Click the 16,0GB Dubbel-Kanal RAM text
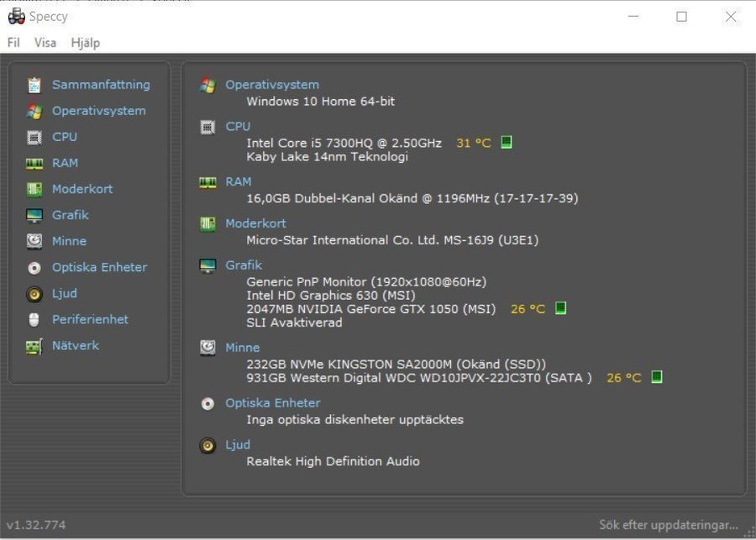 tap(412, 198)
